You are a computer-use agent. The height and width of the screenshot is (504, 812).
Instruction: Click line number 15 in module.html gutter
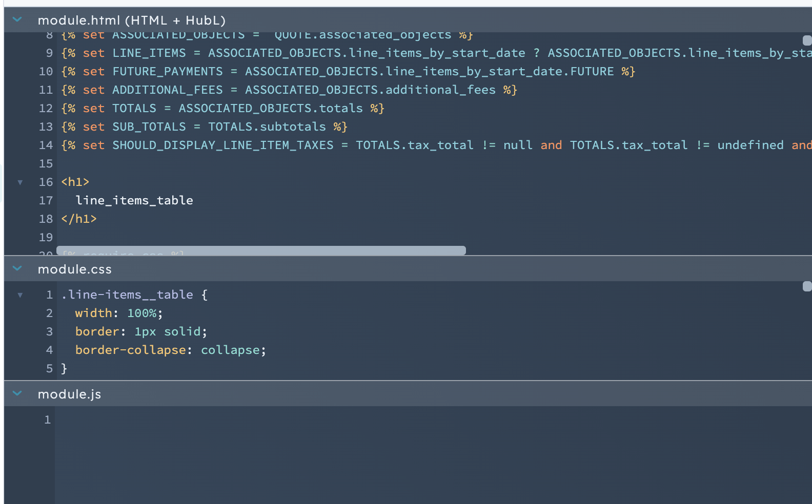(x=46, y=164)
